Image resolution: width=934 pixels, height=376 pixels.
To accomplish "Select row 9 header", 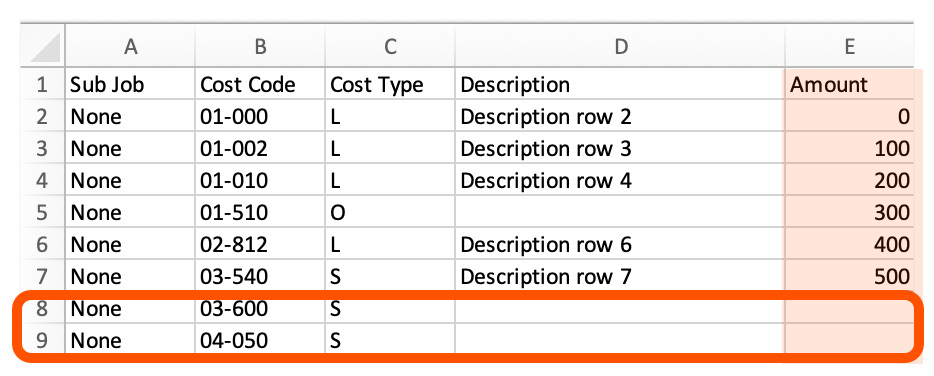I will click(43, 341).
